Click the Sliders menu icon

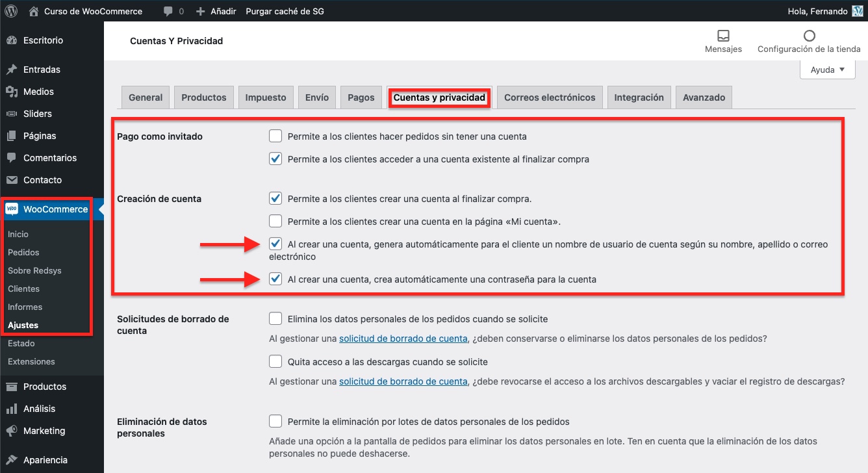point(12,114)
